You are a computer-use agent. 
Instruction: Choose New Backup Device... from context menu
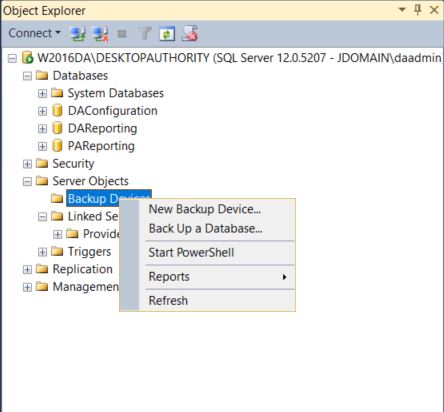pos(205,209)
